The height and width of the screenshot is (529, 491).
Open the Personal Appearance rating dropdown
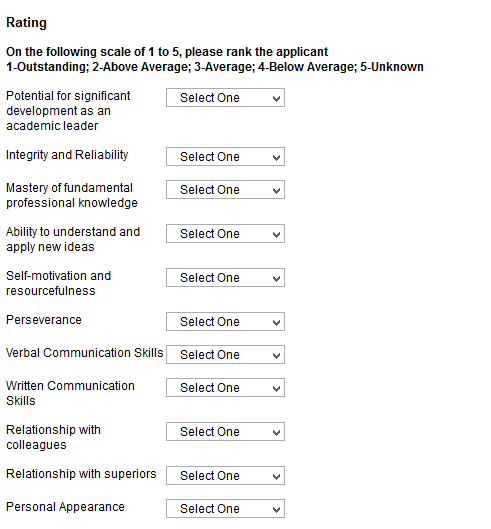pos(225,508)
